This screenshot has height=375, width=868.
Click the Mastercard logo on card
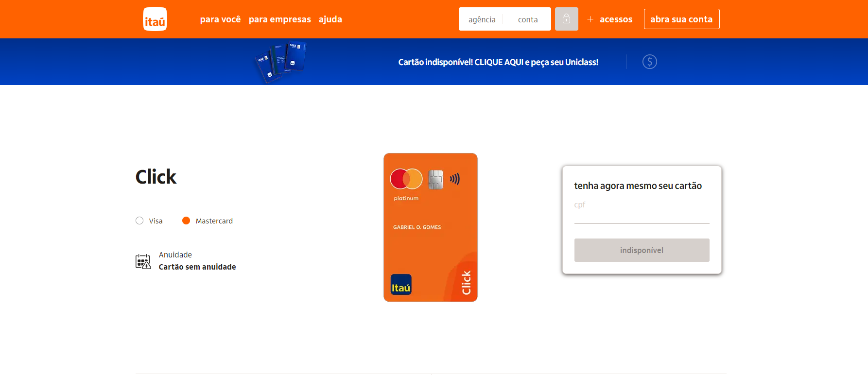tap(406, 179)
